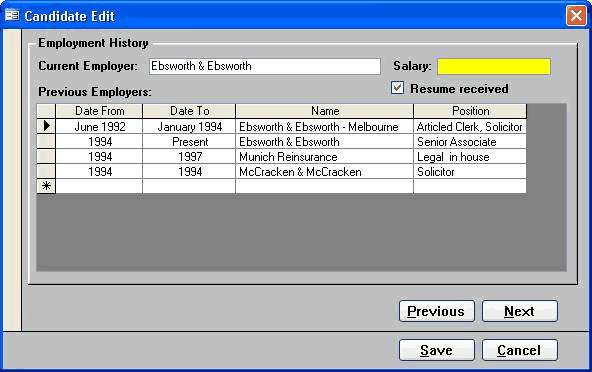
Task: Click the 'Present' Date To cell
Action: pyautogui.click(x=189, y=142)
